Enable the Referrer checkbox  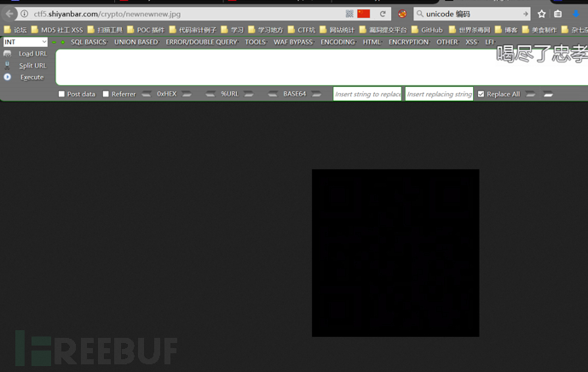[x=106, y=94]
